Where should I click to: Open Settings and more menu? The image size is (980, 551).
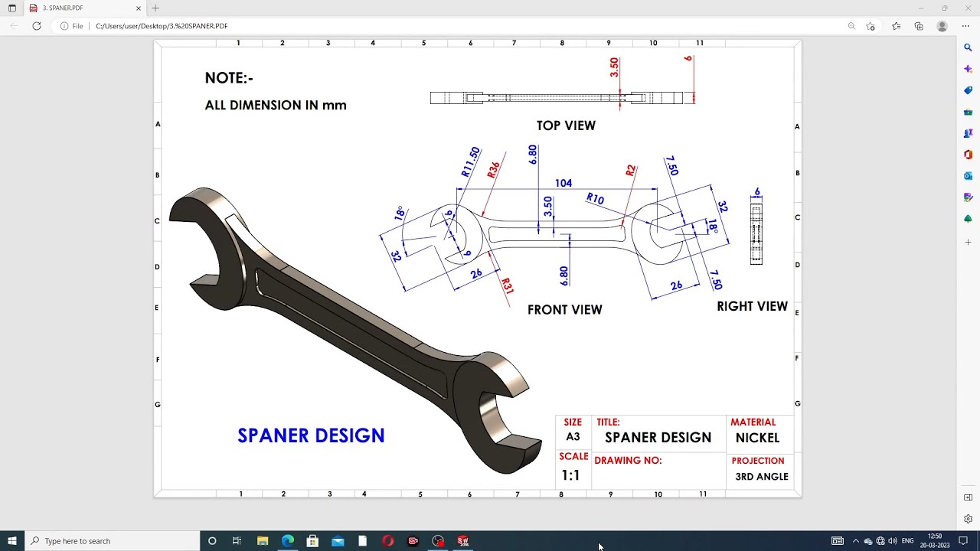click(965, 26)
